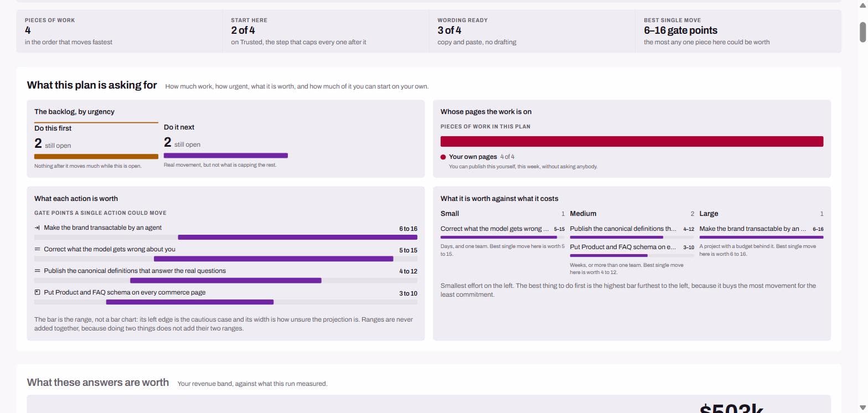The width and height of the screenshot is (868, 413).
Task: Switch to the "Do it next" urgency tab
Action: (226, 146)
